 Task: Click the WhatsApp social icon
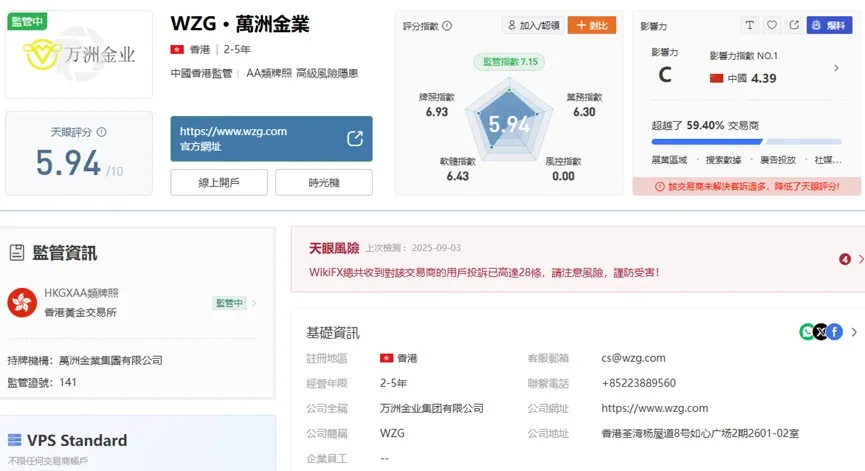[x=807, y=331]
